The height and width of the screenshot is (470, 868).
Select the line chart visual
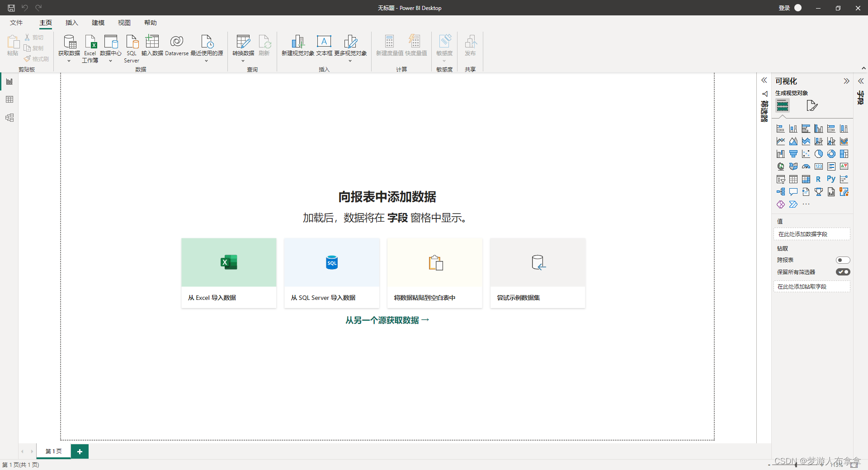(x=781, y=142)
